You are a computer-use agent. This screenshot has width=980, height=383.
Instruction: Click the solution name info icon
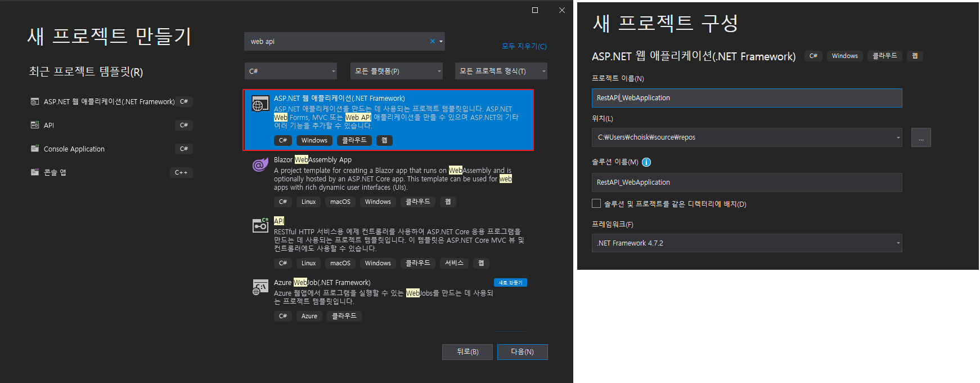[x=646, y=162]
